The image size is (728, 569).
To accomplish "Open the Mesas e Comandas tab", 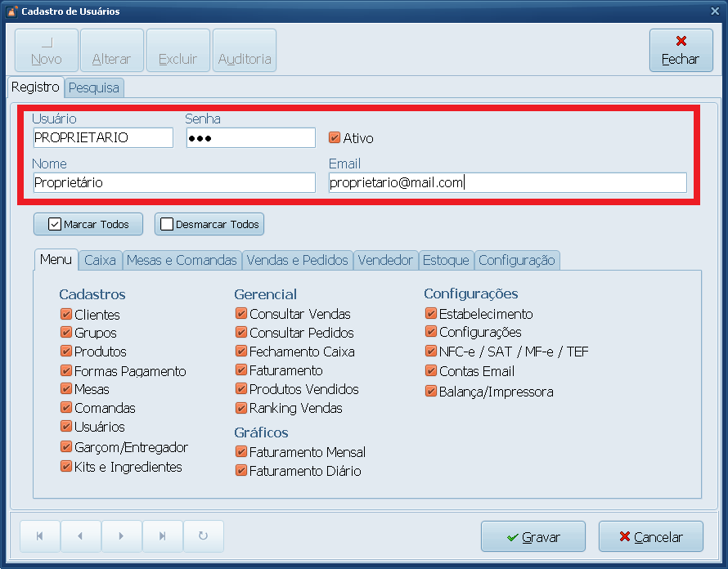I will tap(182, 260).
